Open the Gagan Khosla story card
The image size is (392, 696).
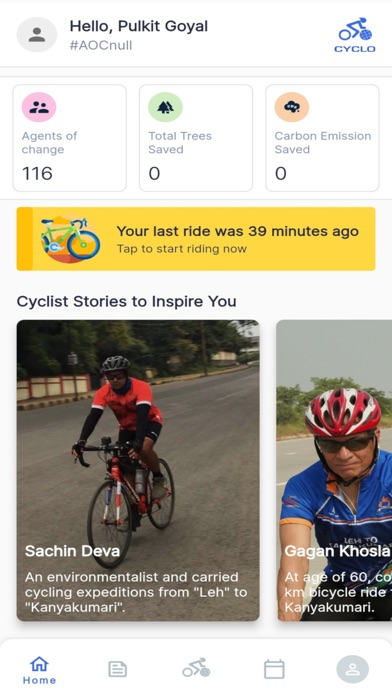point(334,471)
